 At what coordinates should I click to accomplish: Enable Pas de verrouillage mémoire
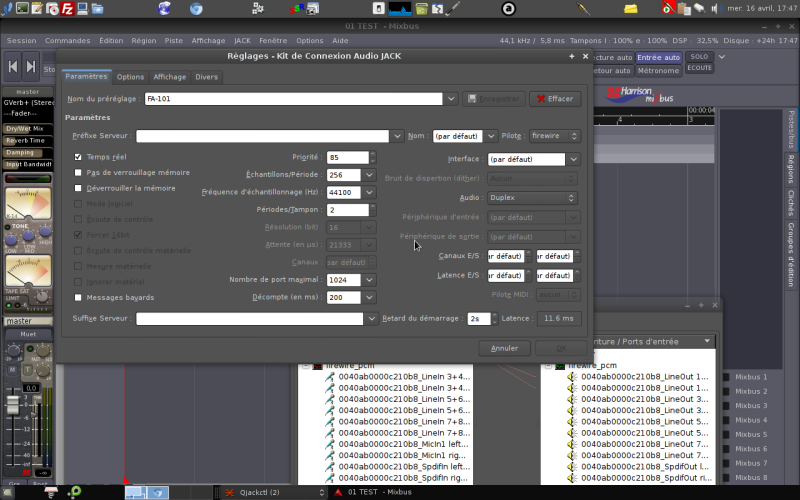(79, 172)
